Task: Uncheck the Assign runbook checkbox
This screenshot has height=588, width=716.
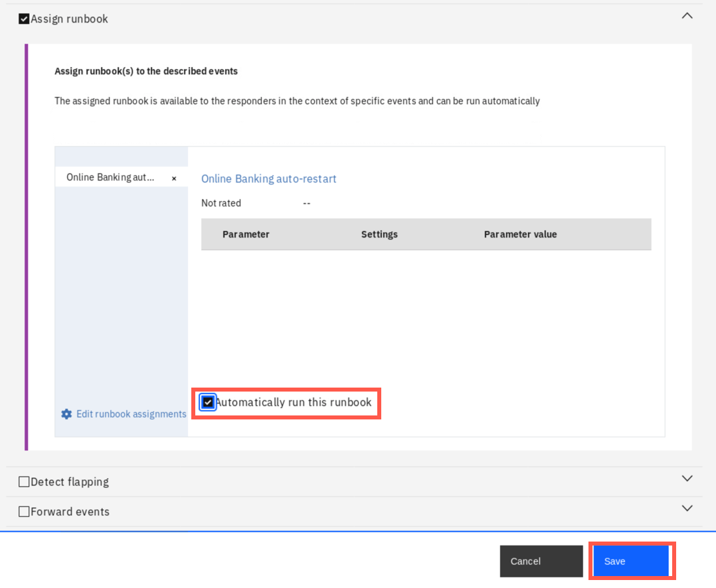Action: point(24,19)
